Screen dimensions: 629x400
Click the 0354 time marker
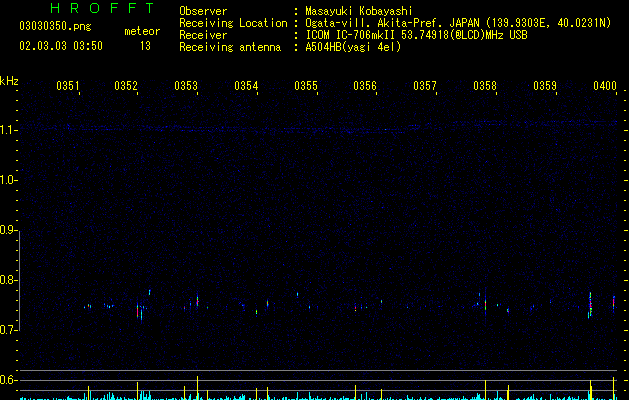coord(246,86)
